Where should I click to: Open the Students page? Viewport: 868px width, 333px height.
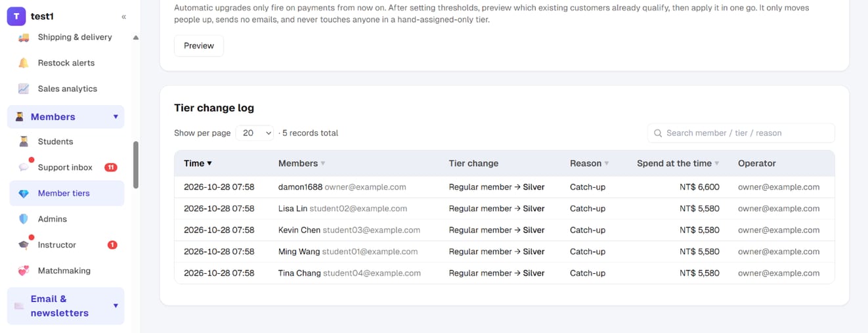click(x=55, y=141)
